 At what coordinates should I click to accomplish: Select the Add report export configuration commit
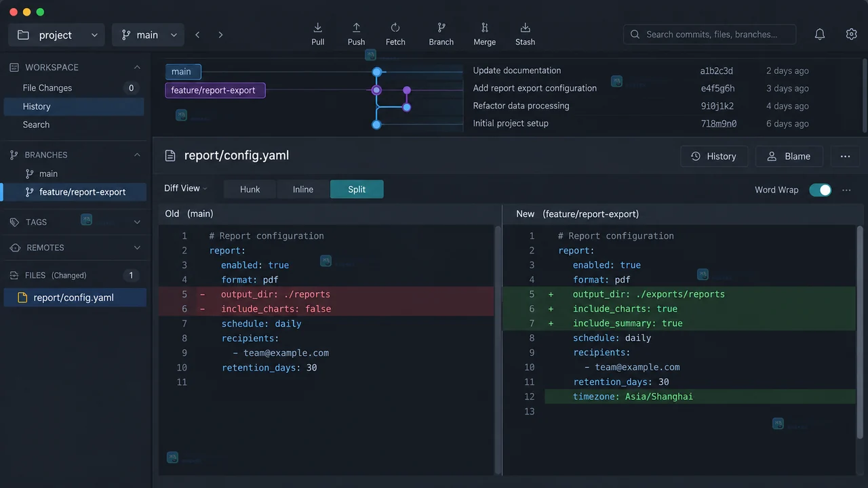(x=535, y=88)
